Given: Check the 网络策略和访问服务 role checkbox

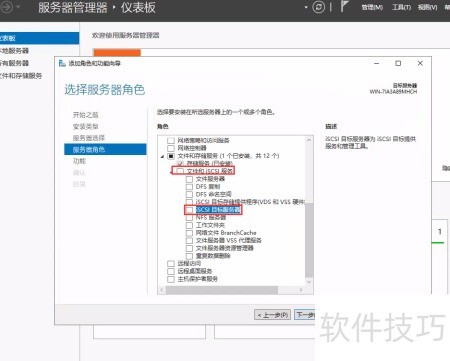Looking at the screenshot, I should [x=171, y=140].
